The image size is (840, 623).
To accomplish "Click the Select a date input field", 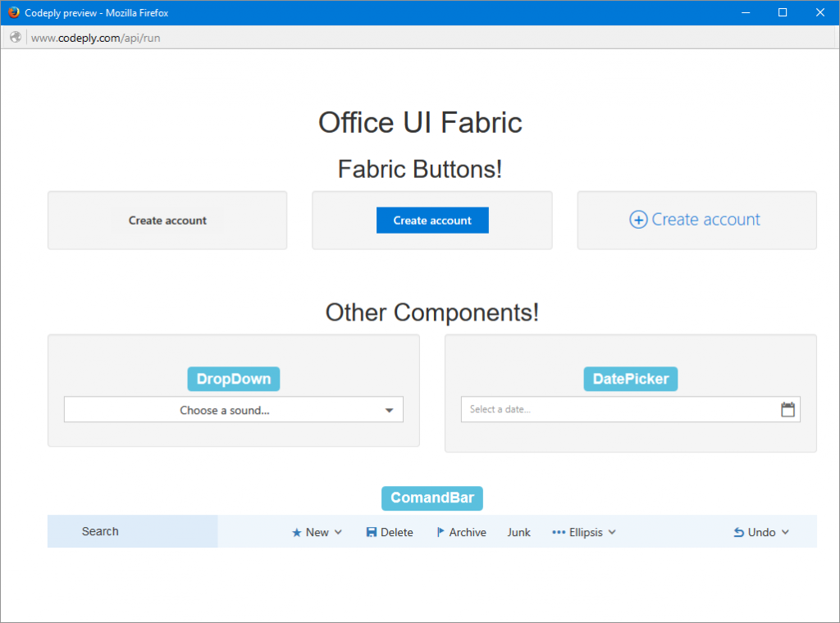I will [x=631, y=409].
